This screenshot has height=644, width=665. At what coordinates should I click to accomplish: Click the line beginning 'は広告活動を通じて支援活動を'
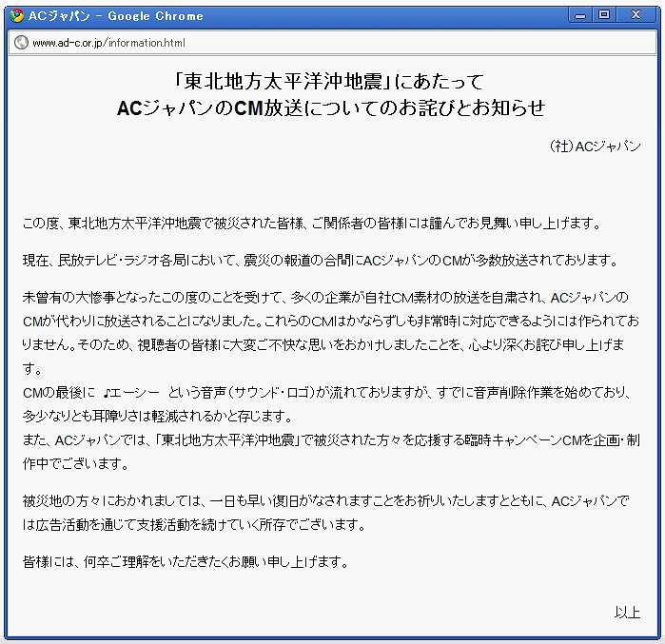point(194,525)
